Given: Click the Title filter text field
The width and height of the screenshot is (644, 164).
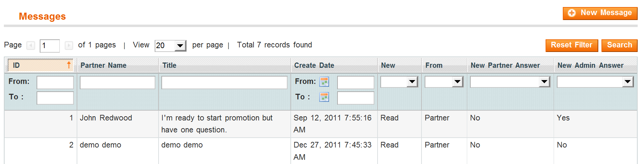Looking at the screenshot, I should pos(224,83).
